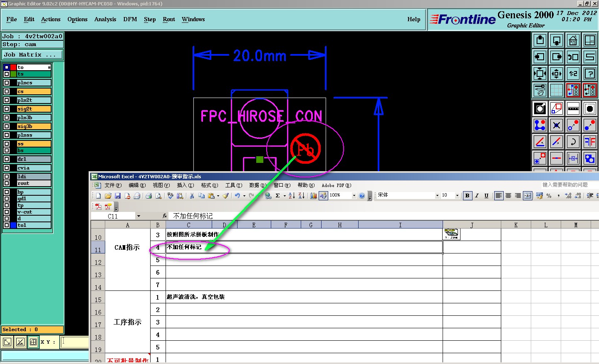Viewport: 599px width, 364px height.
Task: Click Excel Format Painter brush icon
Action: coord(225,195)
